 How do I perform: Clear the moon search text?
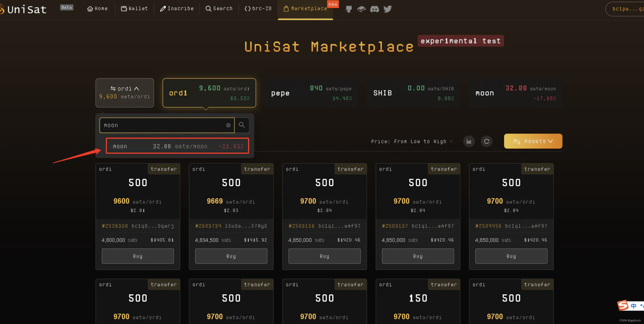tap(228, 125)
